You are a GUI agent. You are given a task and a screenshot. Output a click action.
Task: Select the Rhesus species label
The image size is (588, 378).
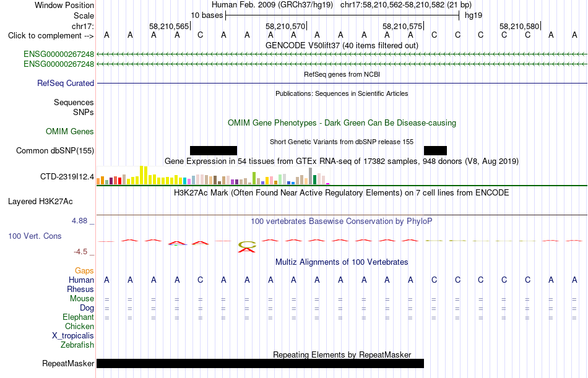coord(80,290)
